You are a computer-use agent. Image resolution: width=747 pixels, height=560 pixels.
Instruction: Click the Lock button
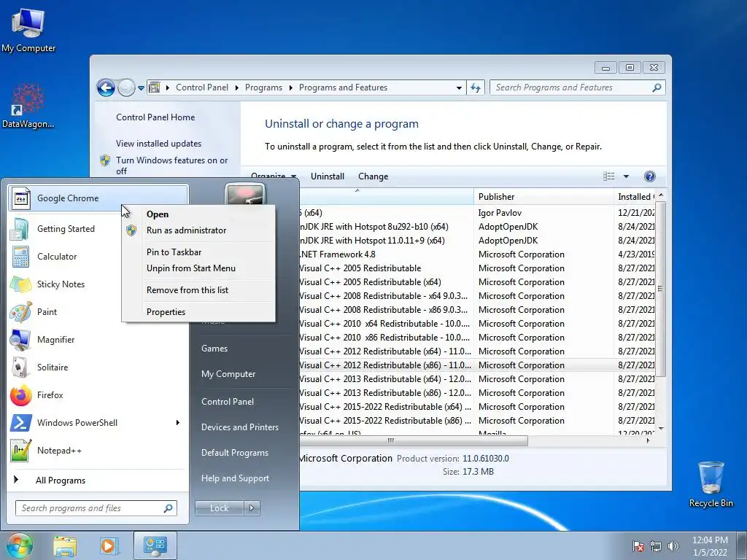pos(219,508)
